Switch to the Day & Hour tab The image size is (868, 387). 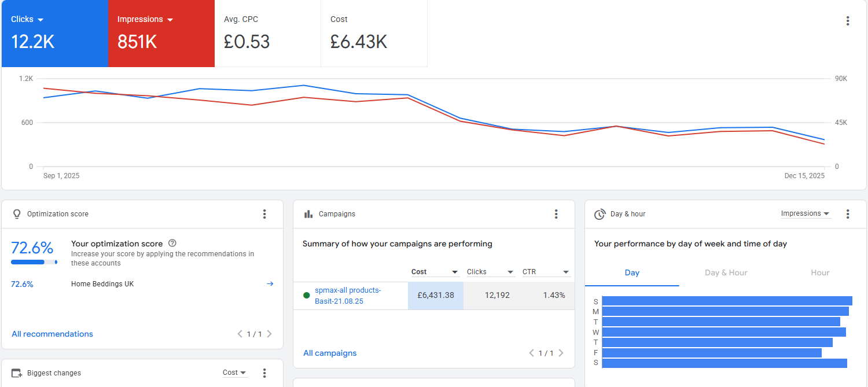tap(726, 272)
